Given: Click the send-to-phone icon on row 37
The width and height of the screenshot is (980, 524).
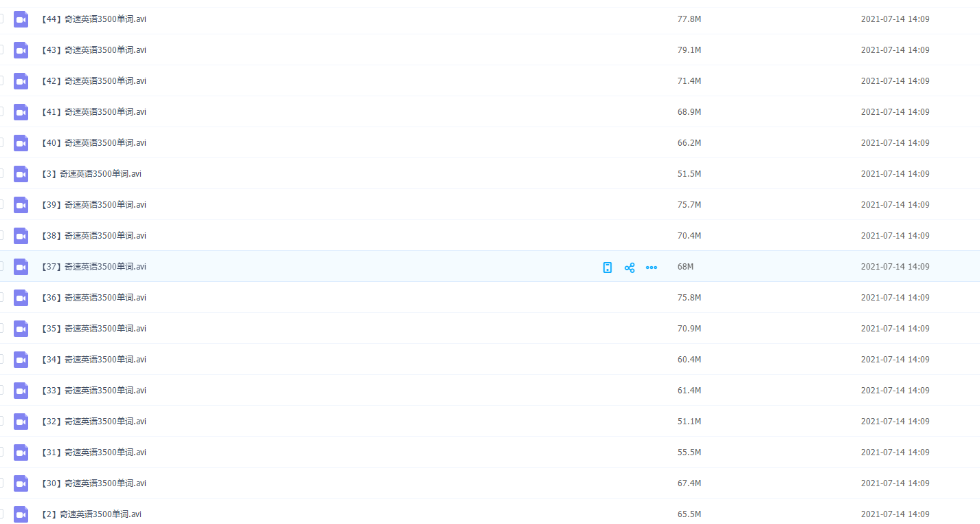Looking at the screenshot, I should pos(608,268).
